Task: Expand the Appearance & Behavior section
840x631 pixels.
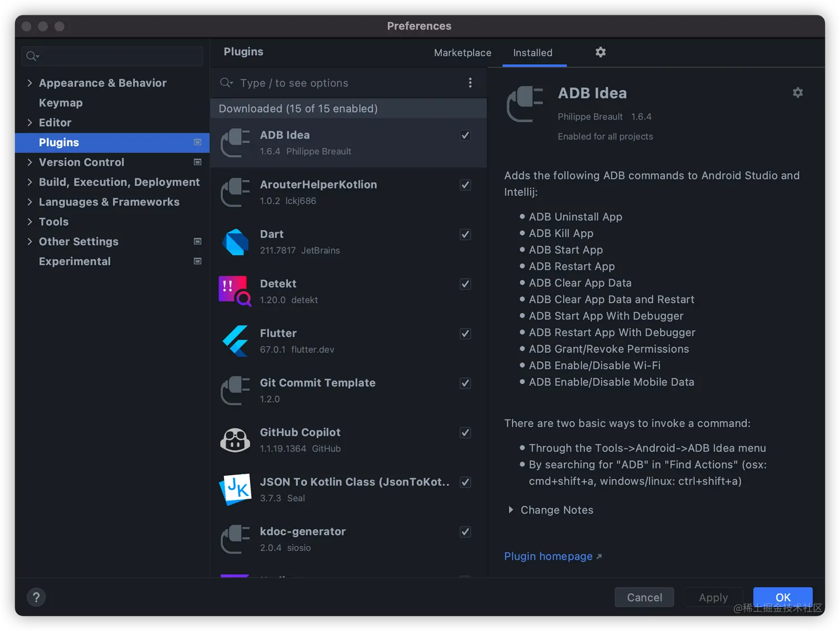Action: pos(29,83)
